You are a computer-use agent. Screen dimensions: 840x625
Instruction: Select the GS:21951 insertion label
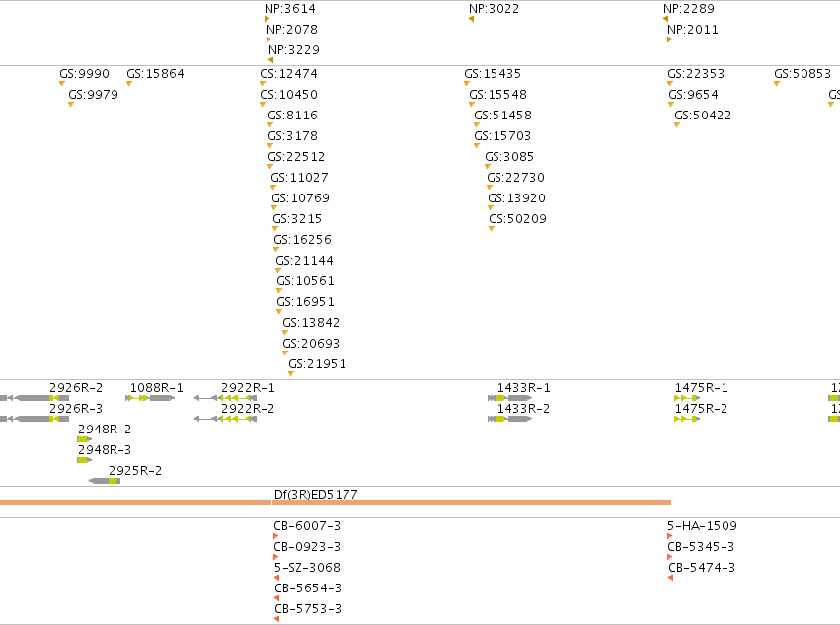tap(317, 364)
